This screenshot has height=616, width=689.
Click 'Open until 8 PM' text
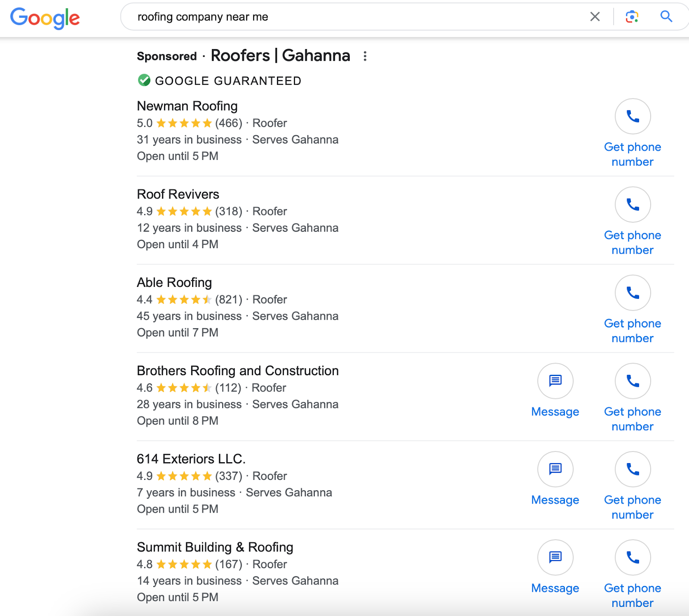pyautogui.click(x=177, y=421)
